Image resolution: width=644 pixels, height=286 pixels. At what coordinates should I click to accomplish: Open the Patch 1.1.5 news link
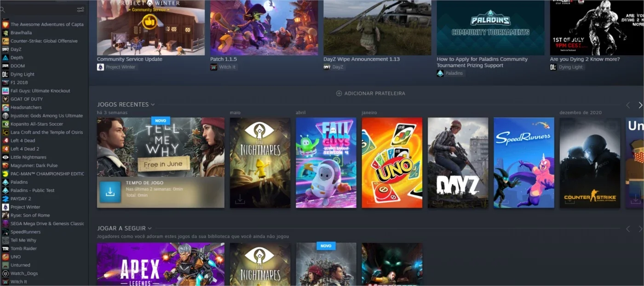[x=224, y=59]
